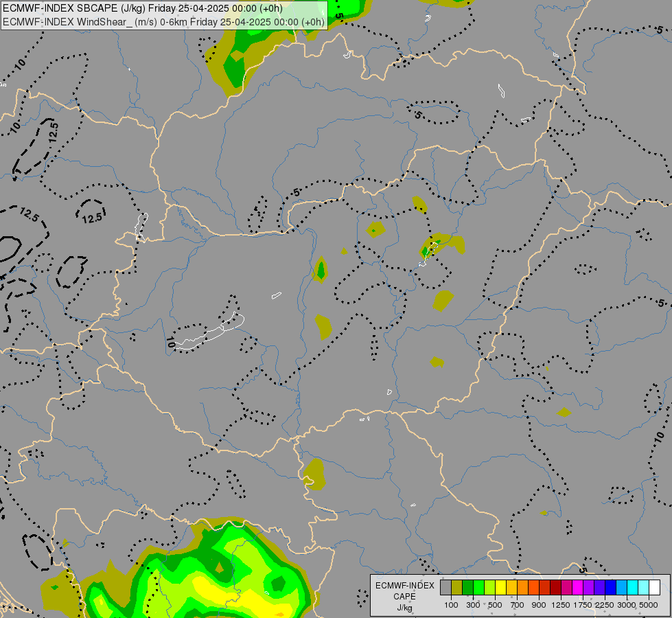Click the bright magenta legend swatch

click(577, 587)
